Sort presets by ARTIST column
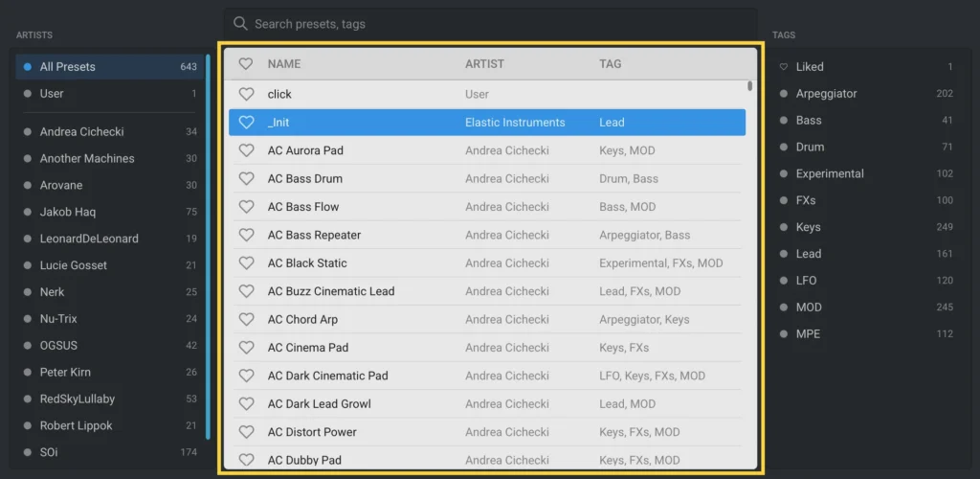 (x=484, y=64)
